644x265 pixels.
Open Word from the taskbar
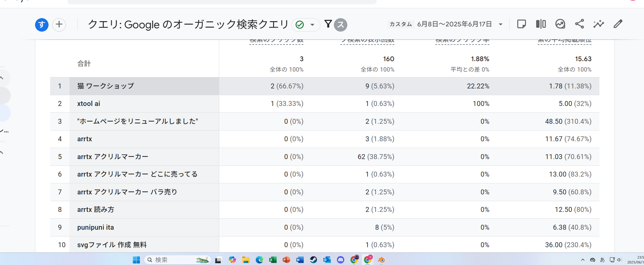tap(300, 260)
